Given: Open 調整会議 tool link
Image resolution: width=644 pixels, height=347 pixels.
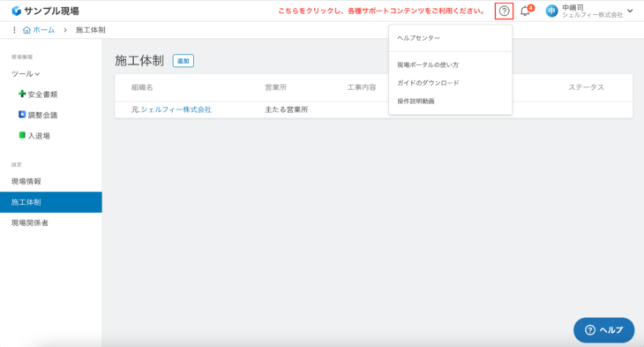Looking at the screenshot, I should 42,115.
